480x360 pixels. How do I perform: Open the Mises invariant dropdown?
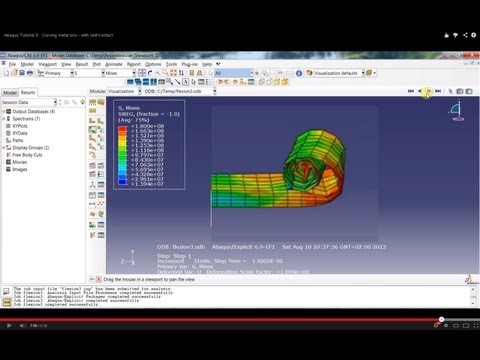coord(134,73)
